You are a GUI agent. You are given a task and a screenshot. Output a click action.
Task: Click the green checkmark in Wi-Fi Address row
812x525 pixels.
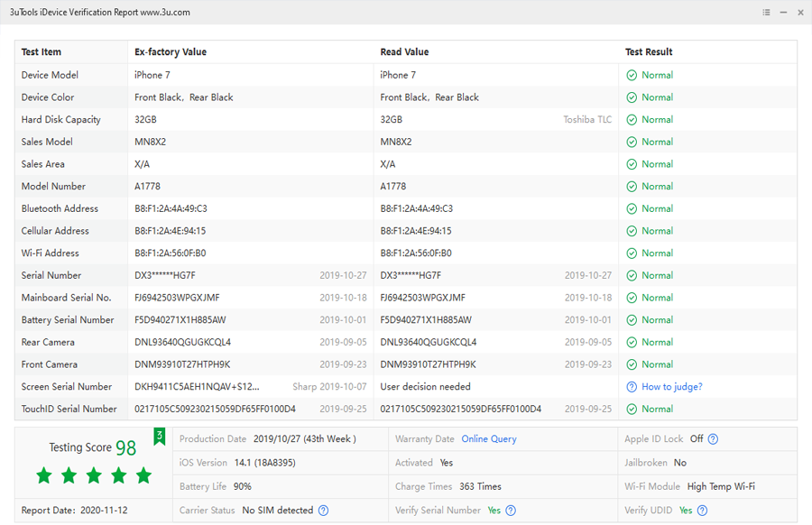coord(632,253)
